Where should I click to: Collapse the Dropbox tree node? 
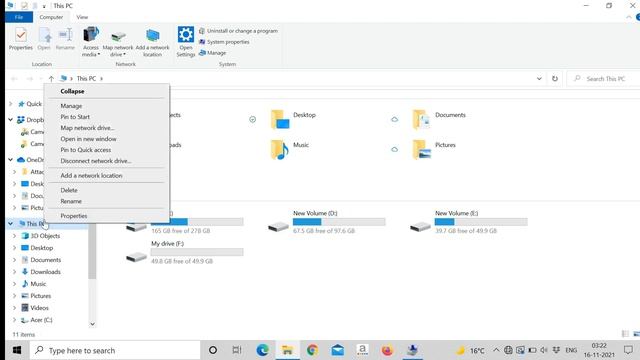click(x=11, y=120)
